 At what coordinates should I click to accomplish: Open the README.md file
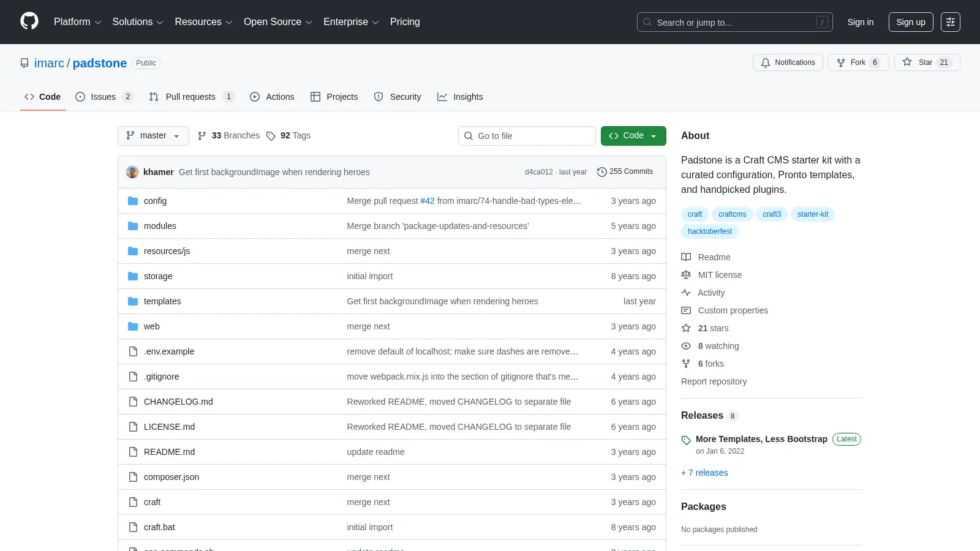[x=169, y=452]
